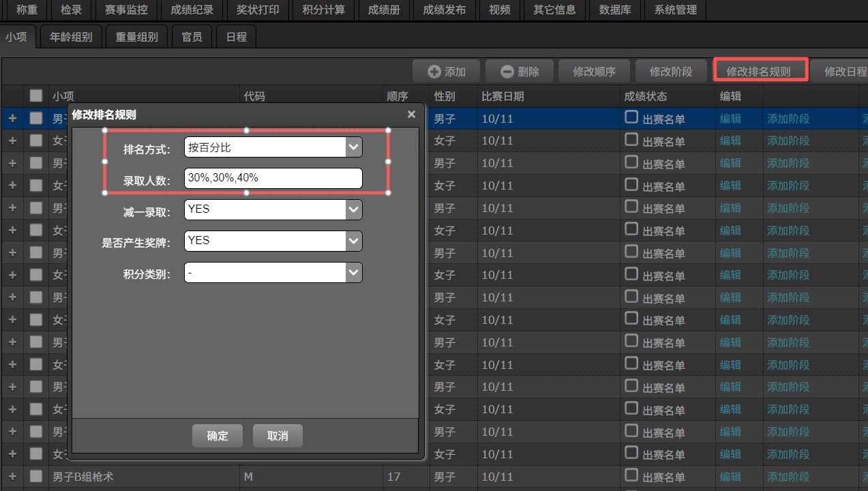Screen dimensions: 868x491
Task: Open the 排名方式 dropdown
Action: [353, 147]
